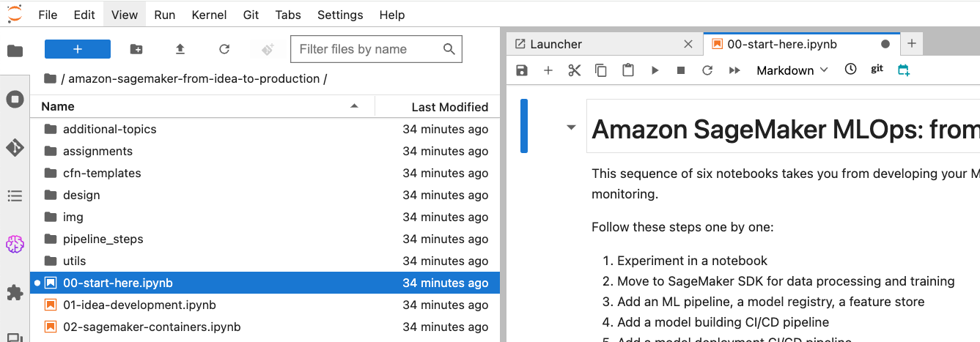The width and height of the screenshot is (980, 342).
Task: Click the Git clone icon
Action: pyautogui.click(x=268, y=49)
